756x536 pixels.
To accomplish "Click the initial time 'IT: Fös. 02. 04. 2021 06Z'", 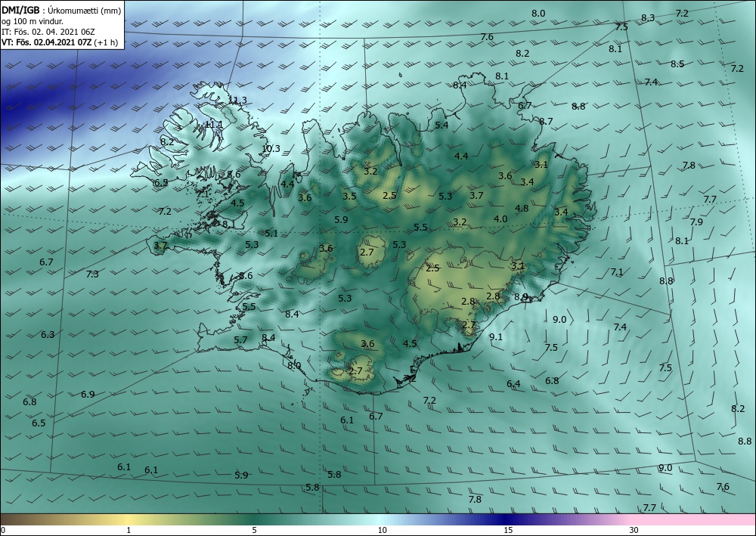I will click(48, 32).
